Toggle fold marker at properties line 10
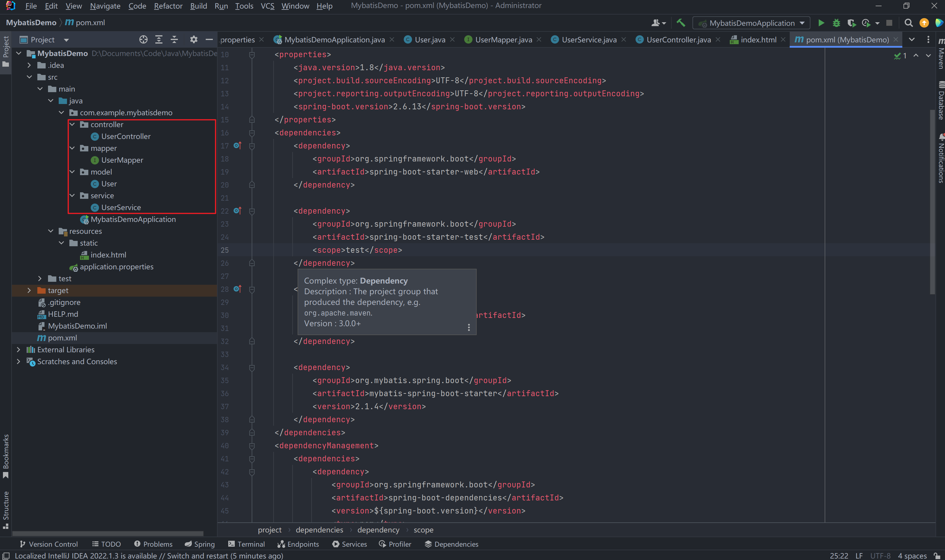The image size is (945, 560). 252,55
